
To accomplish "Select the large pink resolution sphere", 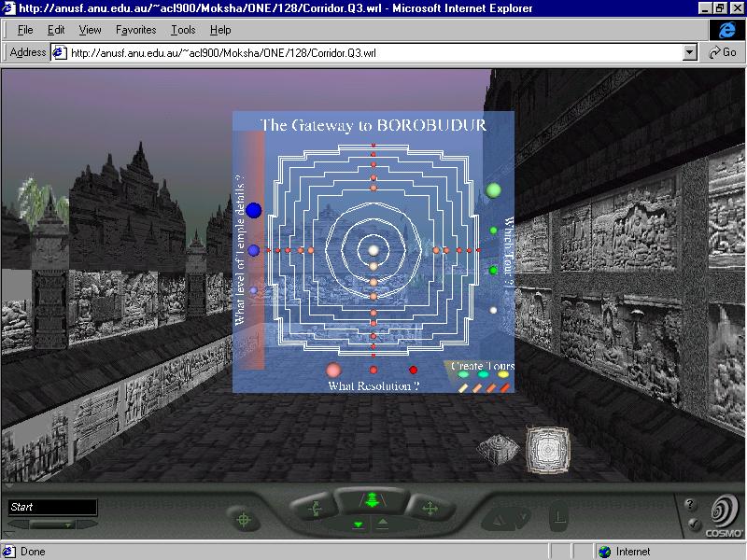I will [x=334, y=371].
